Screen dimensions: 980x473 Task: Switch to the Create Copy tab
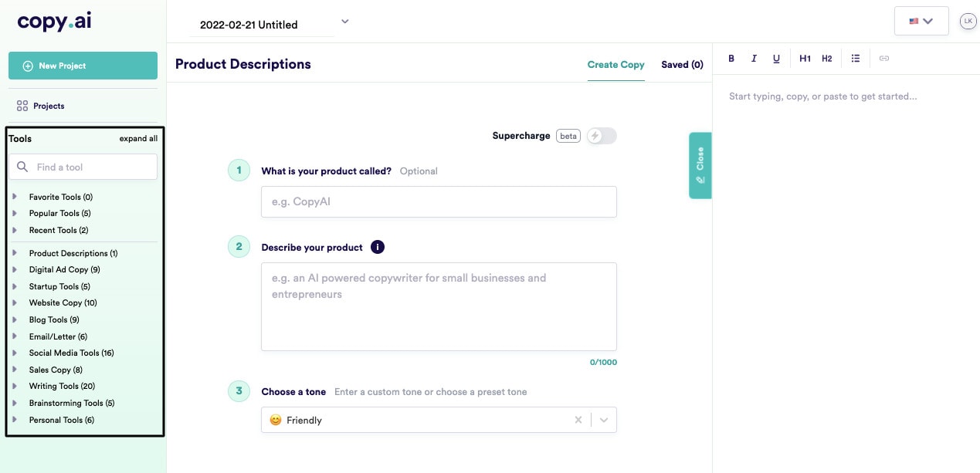click(x=615, y=65)
